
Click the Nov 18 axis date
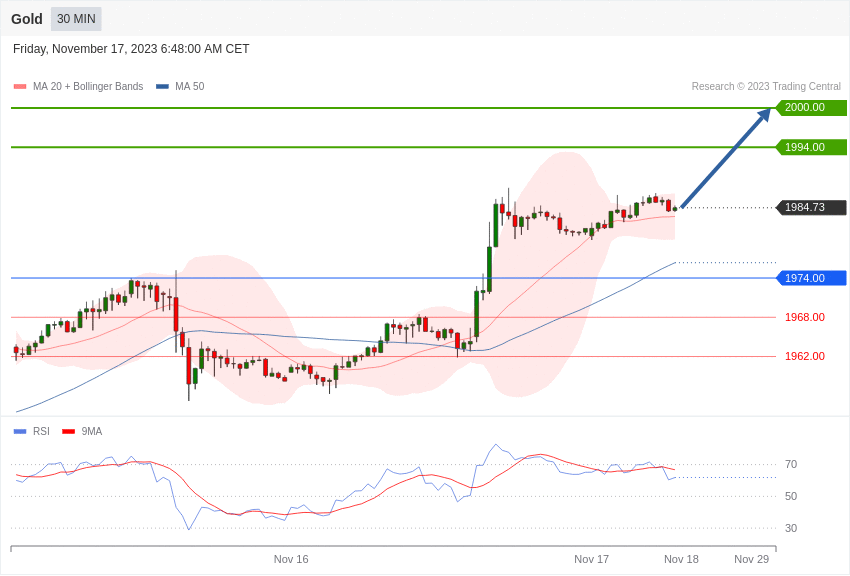tap(681, 559)
